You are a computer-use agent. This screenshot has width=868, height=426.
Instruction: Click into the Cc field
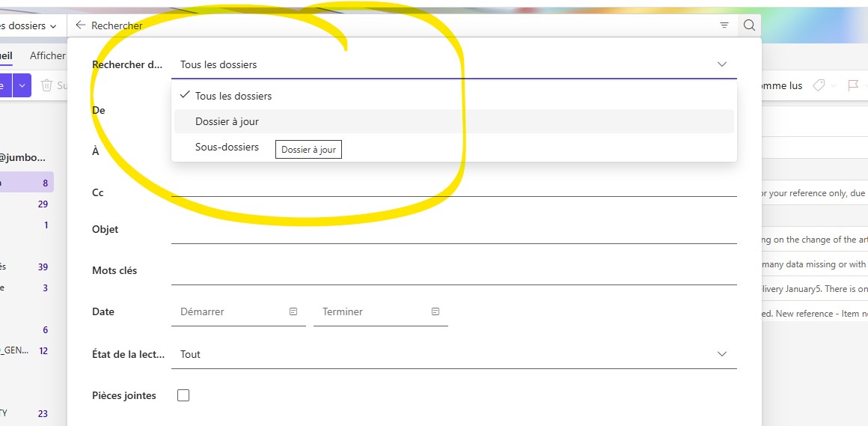[x=454, y=189]
